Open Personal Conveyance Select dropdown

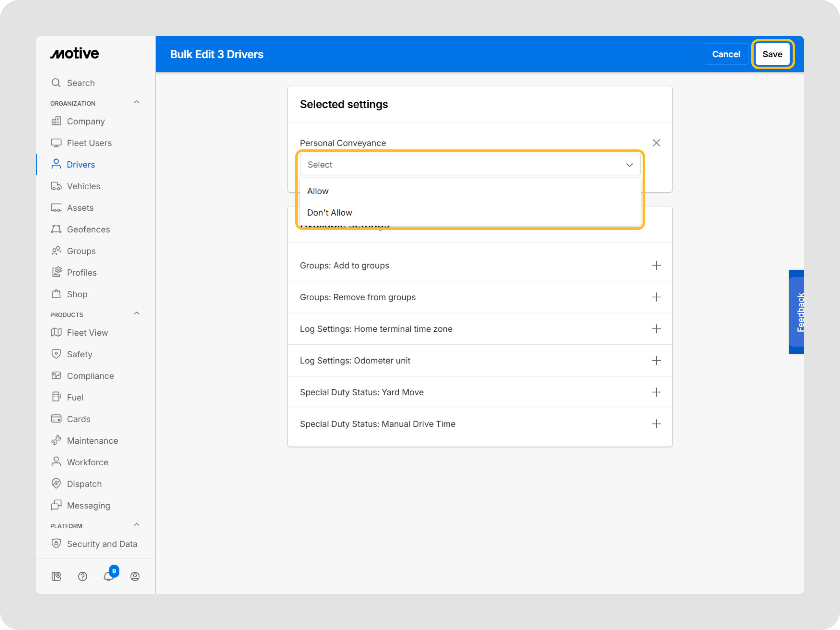(470, 164)
